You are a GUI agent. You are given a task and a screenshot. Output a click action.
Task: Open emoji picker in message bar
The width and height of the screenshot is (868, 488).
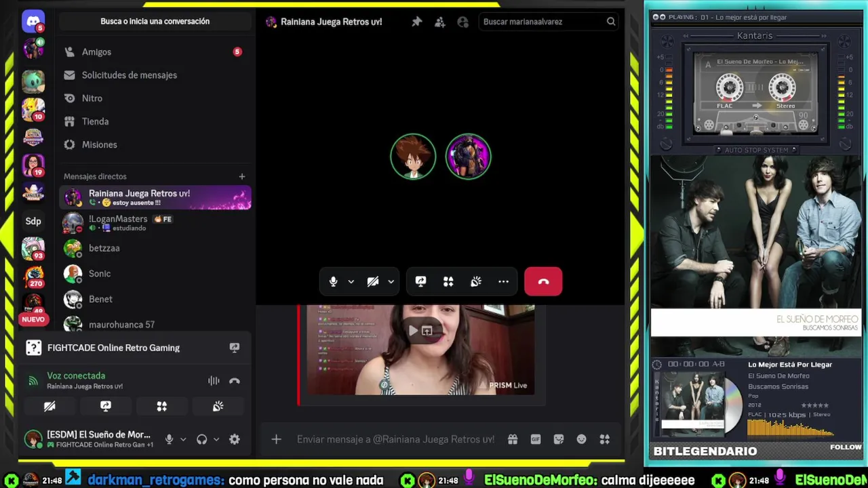tap(582, 439)
